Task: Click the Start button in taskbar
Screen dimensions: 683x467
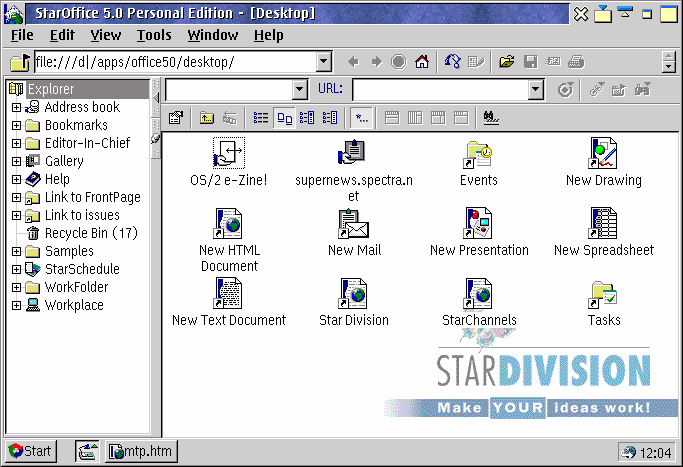Action: [x=30, y=451]
